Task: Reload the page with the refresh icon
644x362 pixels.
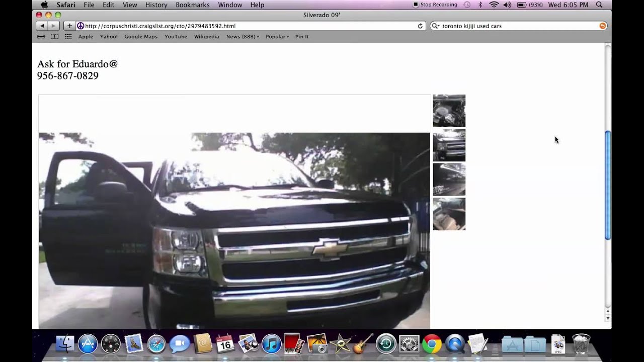Action: (x=421, y=26)
